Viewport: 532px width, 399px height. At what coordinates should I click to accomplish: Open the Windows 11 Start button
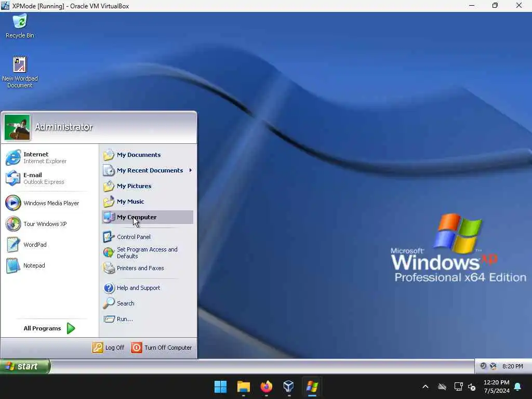(220, 387)
